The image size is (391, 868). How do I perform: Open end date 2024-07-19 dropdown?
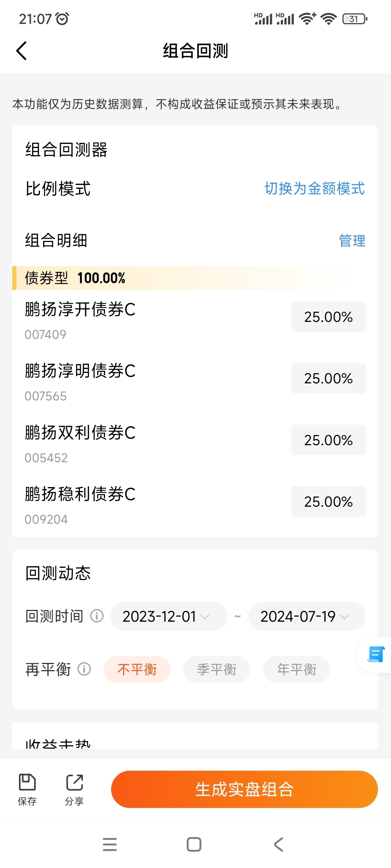pyautogui.click(x=307, y=616)
